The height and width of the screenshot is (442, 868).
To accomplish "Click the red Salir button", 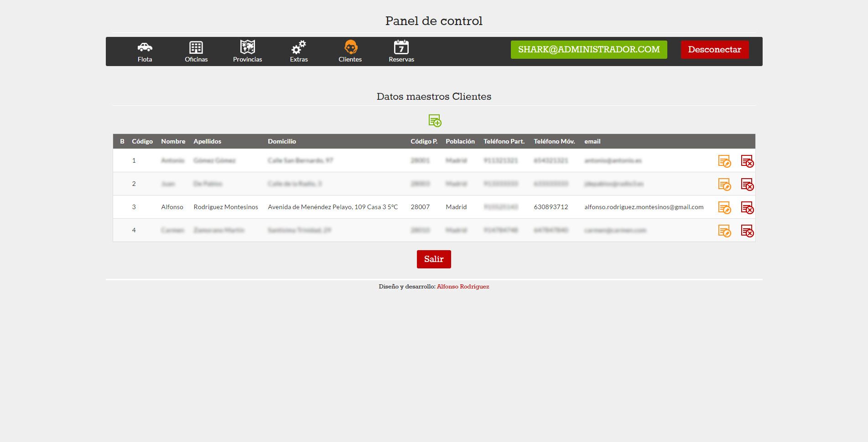I will [434, 259].
